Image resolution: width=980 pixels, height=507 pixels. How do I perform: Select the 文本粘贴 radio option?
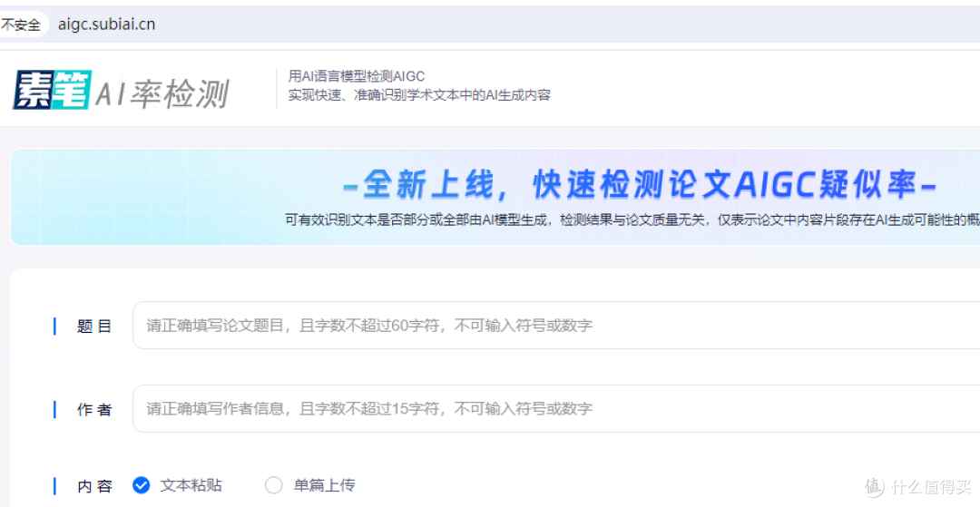click(178, 485)
